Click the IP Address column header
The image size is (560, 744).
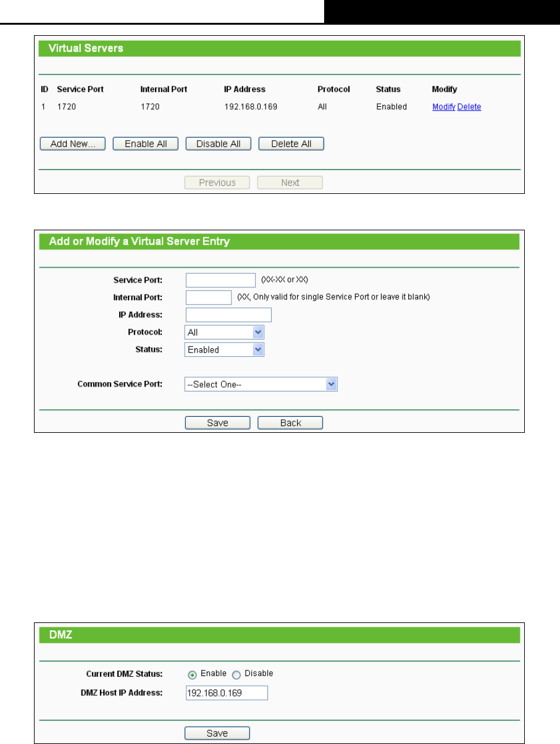point(244,90)
